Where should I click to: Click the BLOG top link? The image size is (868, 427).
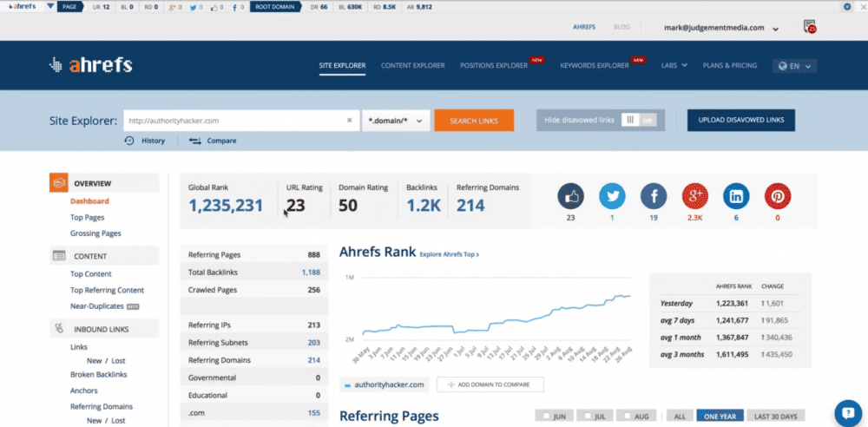coord(621,27)
